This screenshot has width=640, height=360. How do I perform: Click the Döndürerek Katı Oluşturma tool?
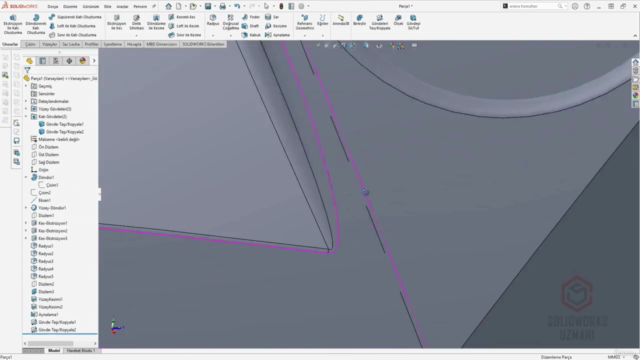click(x=36, y=24)
